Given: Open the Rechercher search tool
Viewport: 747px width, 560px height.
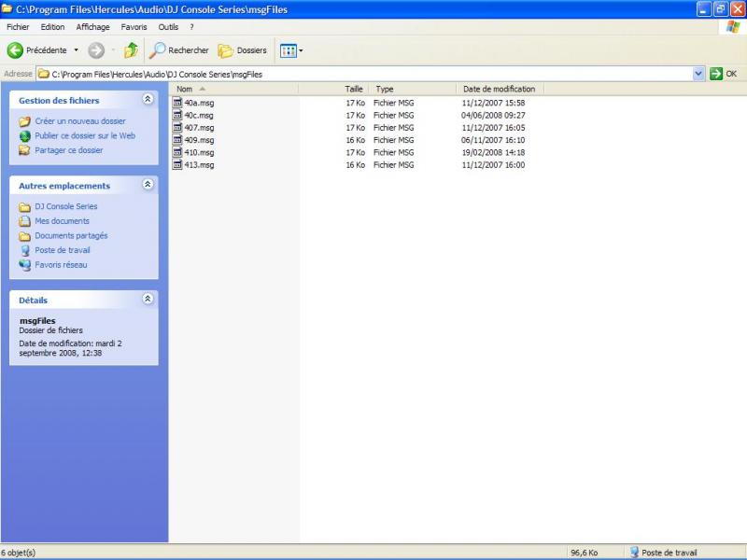Looking at the screenshot, I should pyautogui.click(x=180, y=50).
